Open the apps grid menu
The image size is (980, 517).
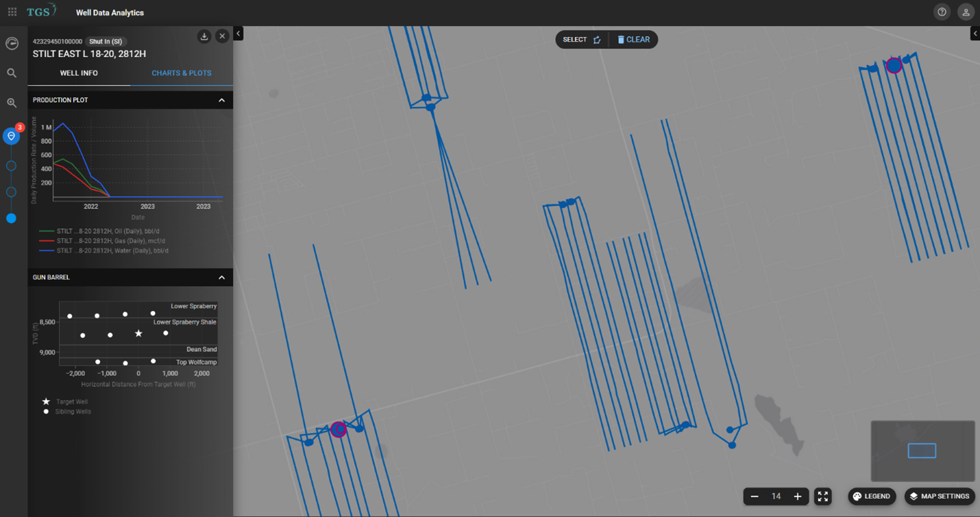tap(12, 12)
